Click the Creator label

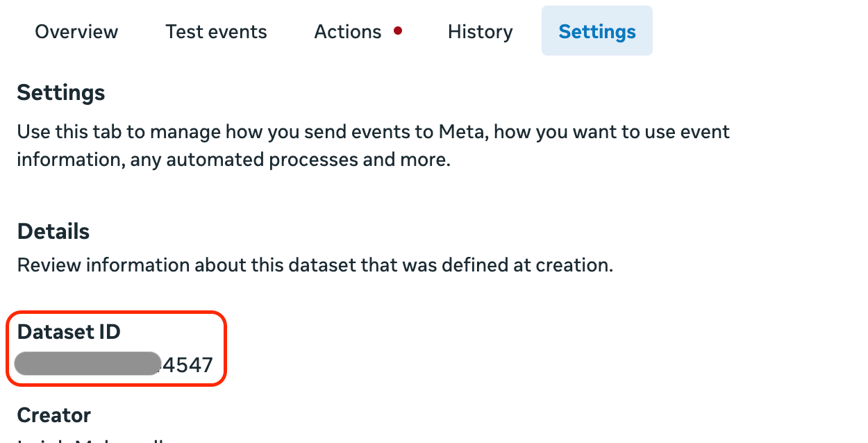click(x=54, y=415)
